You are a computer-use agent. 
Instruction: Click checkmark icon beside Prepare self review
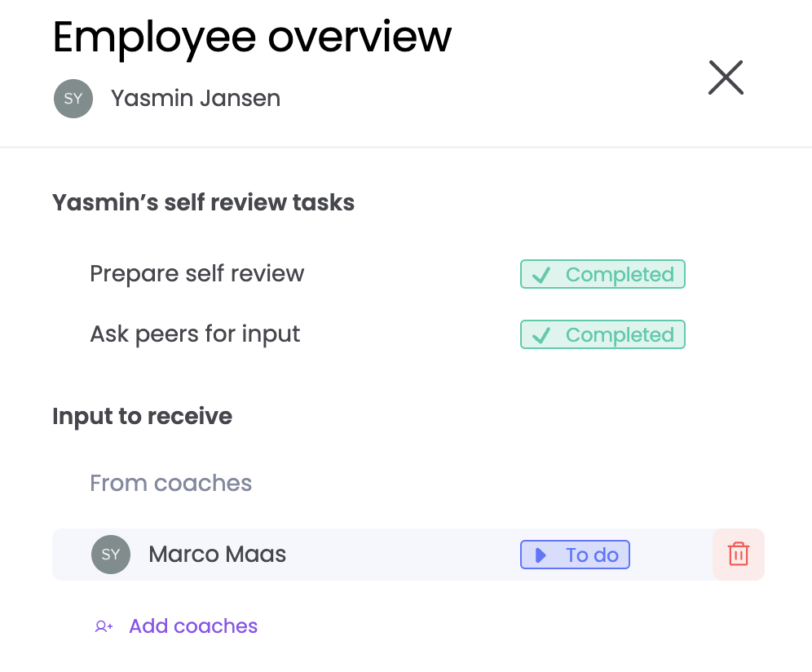(x=541, y=276)
